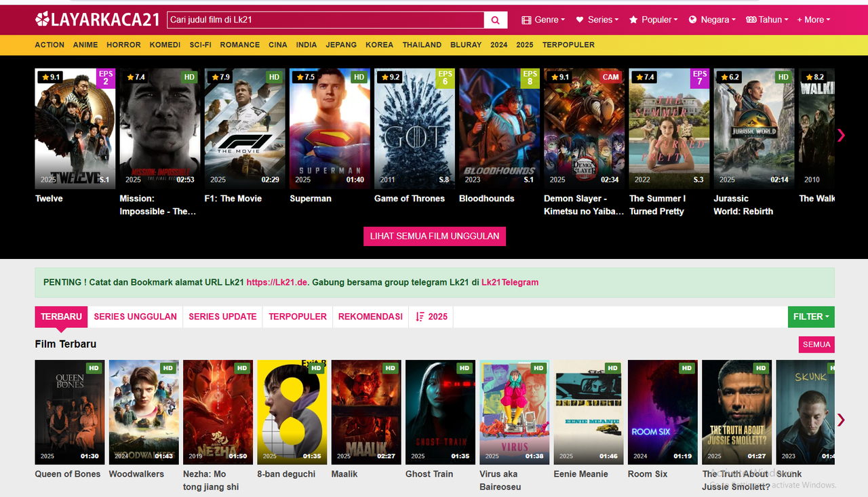Open The Summer I Turned Pretty poster

[x=669, y=129]
